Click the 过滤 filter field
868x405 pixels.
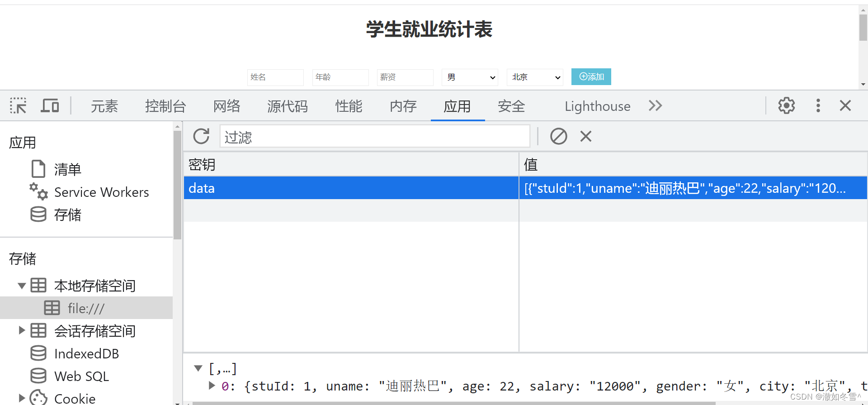tap(375, 136)
